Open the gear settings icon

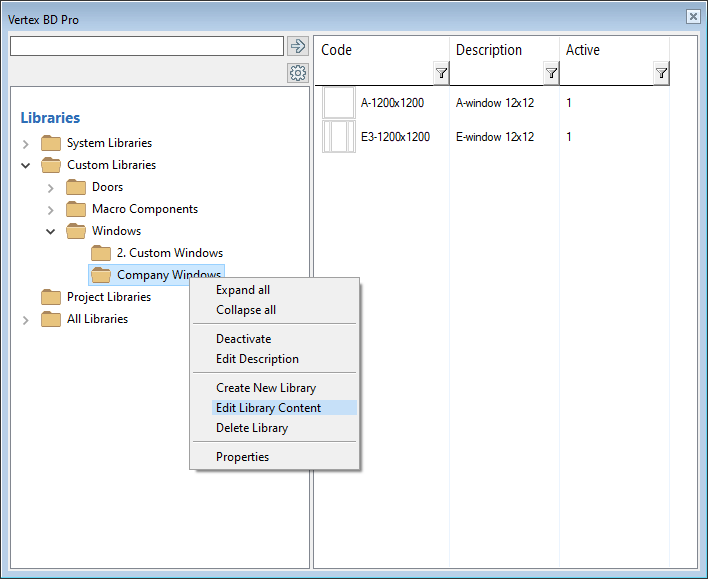coord(297,73)
